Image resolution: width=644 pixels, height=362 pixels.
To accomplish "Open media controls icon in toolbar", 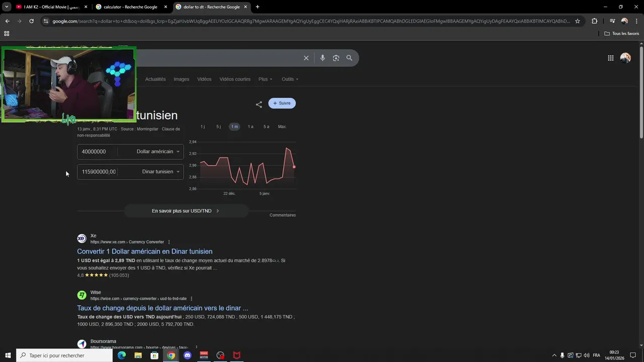I will pyautogui.click(x=612, y=21).
